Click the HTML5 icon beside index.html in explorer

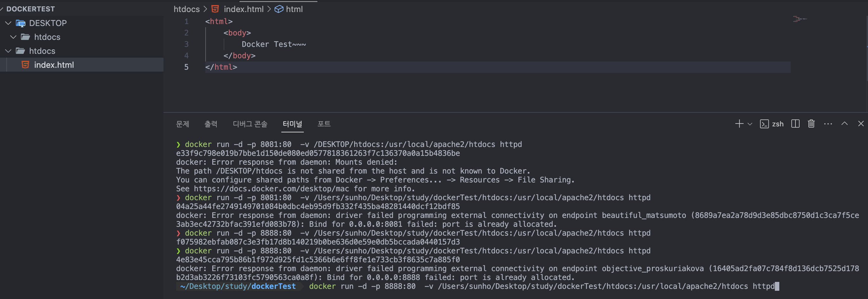coord(25,65)
